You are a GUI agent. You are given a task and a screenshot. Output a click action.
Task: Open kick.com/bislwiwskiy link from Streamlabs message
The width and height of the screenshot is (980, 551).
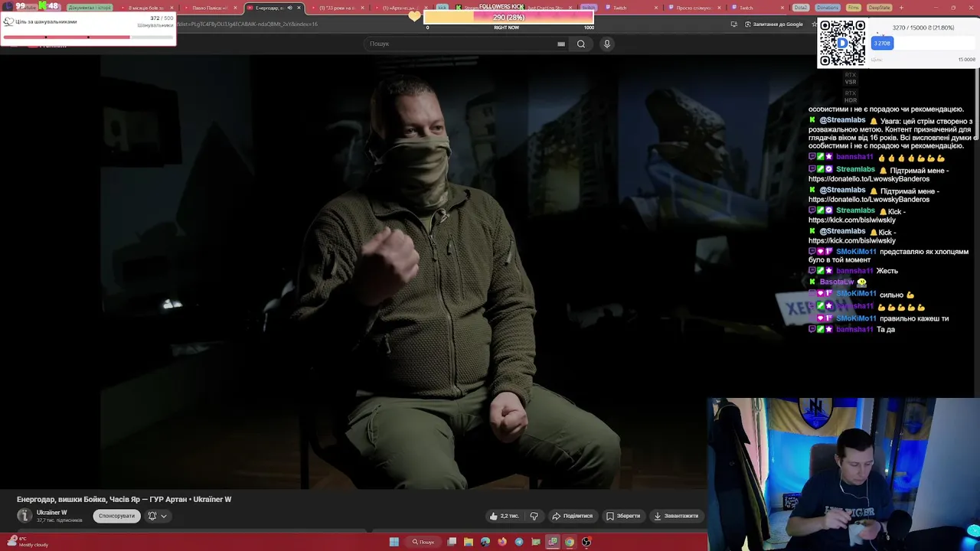coord(852,220)
